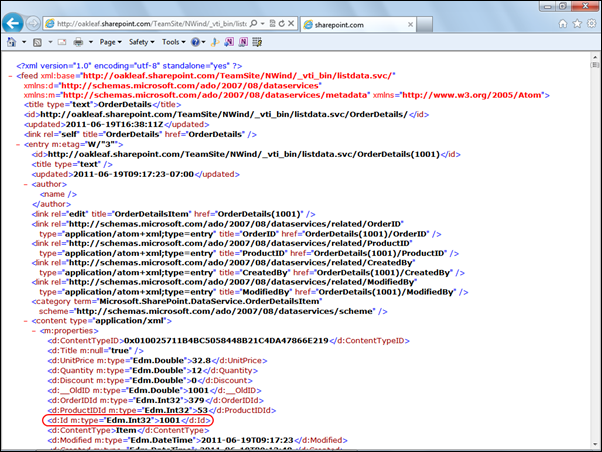Click the d:Quantity 12 line
Image resolution: width=602 pixels, height=452 pixels.
click(x=152, y=371)
